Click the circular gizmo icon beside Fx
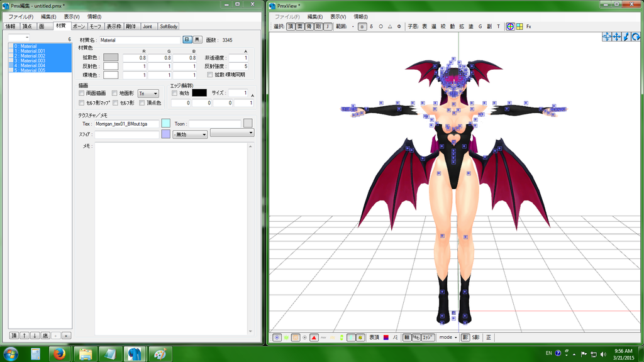This screenshot has width=644, height=362. point(510,26)
